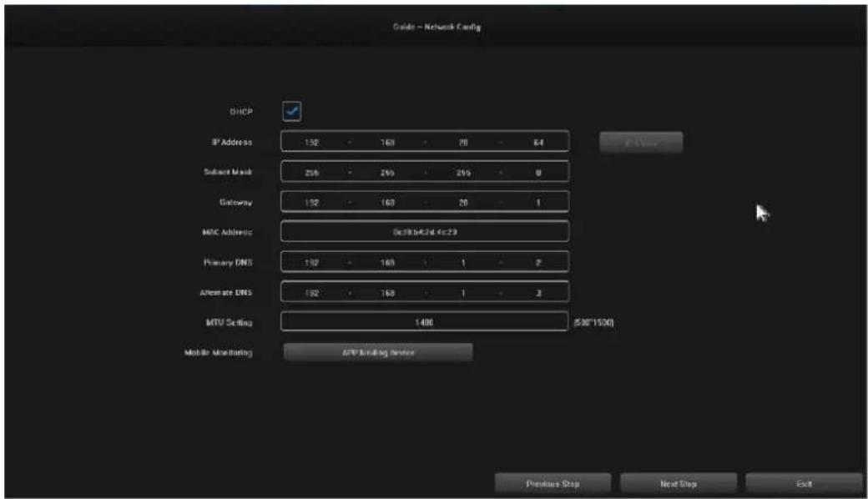
Task: Select last octet of Primary DNS
Action: [538, 262]
